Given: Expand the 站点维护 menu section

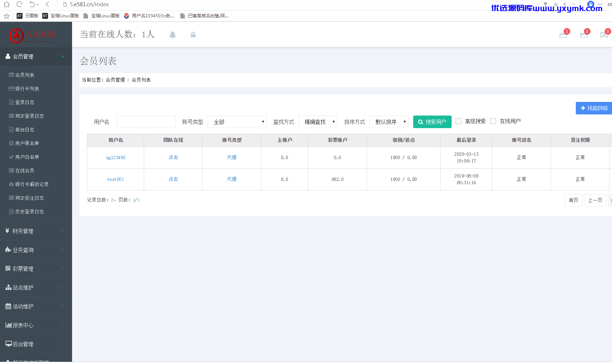Looking at the screenshot, I should tap(36, 288).
